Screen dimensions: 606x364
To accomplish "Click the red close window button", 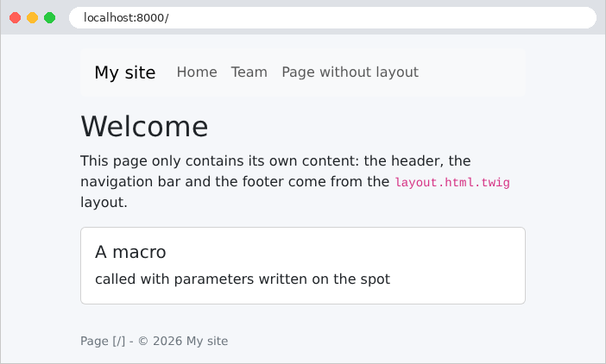I will click(15, 18).
